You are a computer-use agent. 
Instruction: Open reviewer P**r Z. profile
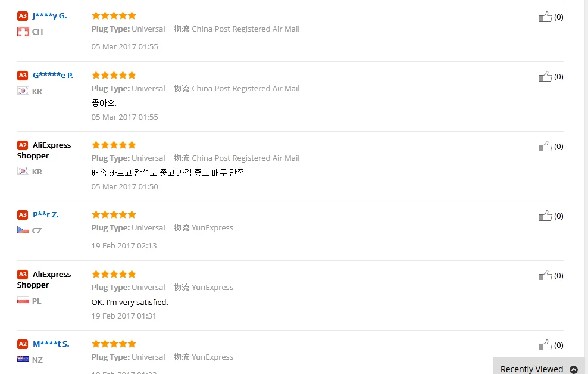pos(46,214)
